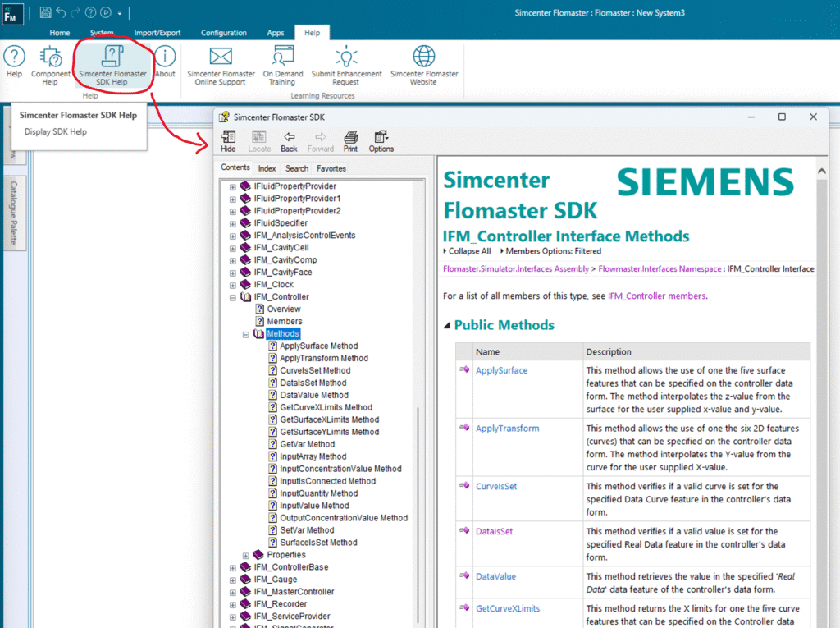Click the Redo arrow in the quick toolbar
The height and width of the screenshot is (628, 840).
coord(75,12)
